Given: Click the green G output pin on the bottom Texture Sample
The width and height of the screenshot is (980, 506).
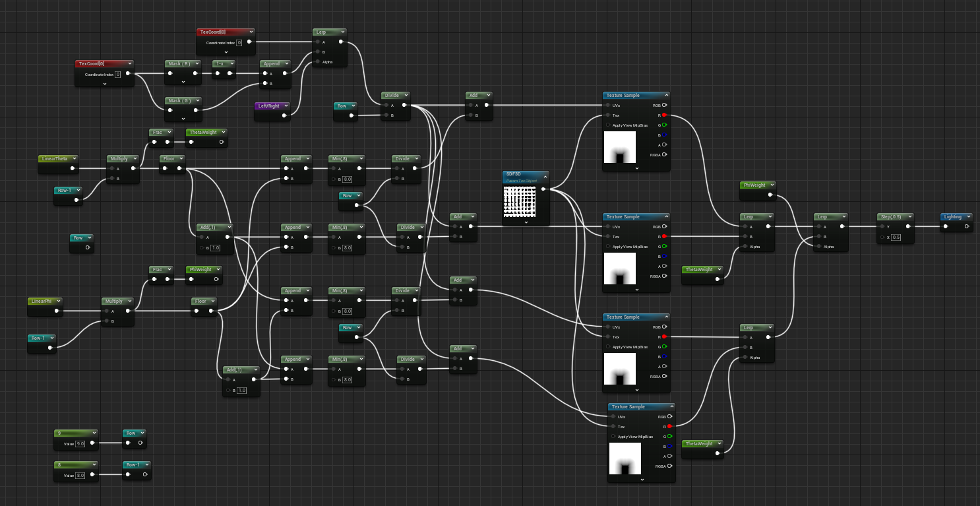Looking at the screenshot, I should coord(669,436).
